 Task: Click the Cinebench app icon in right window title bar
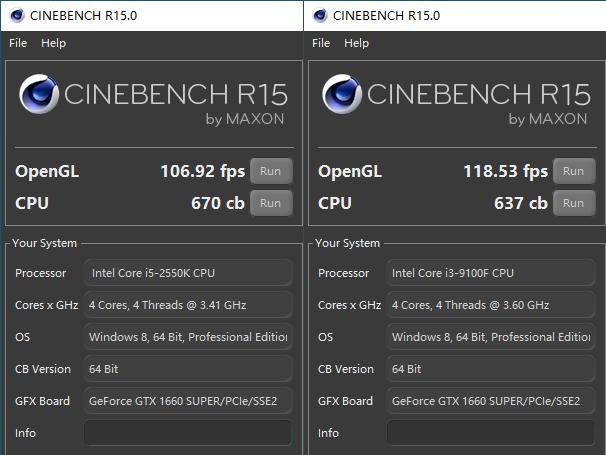(x=320, y=15)
